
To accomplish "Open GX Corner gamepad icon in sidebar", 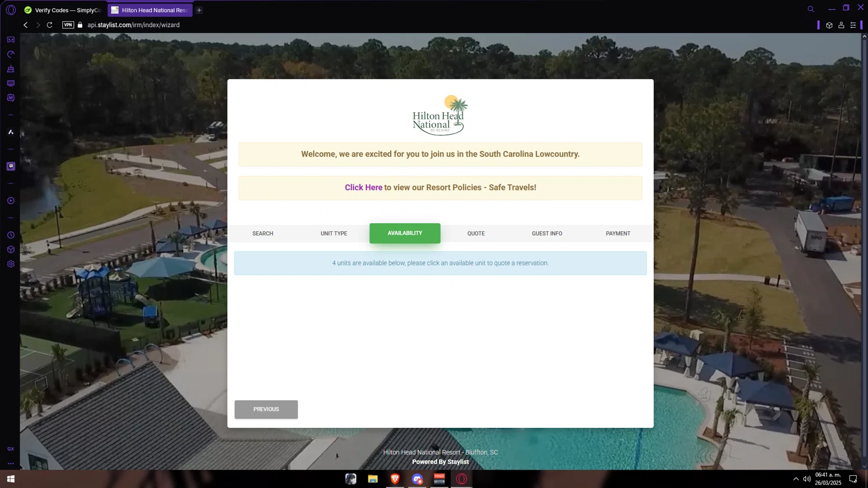I will 10,40.
